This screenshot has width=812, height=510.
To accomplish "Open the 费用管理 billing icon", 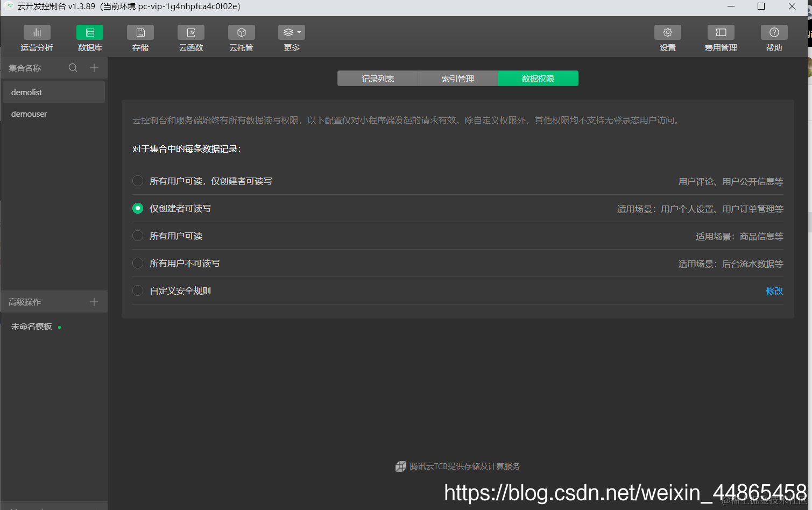I will pos(721,32).
